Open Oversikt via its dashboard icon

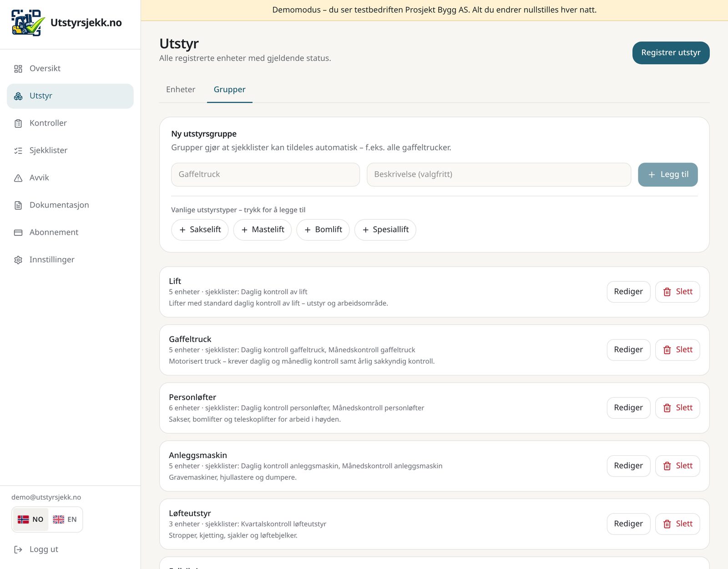[18, 69]
